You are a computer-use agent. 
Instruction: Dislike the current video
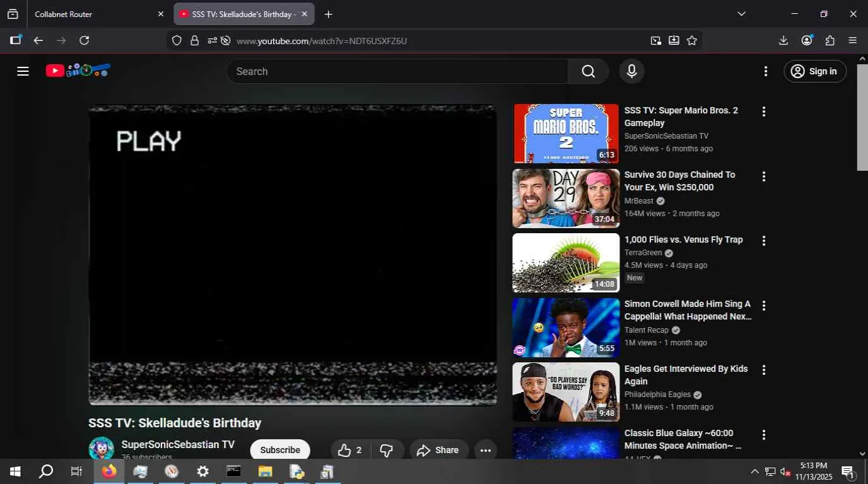[x=387, y=450]
